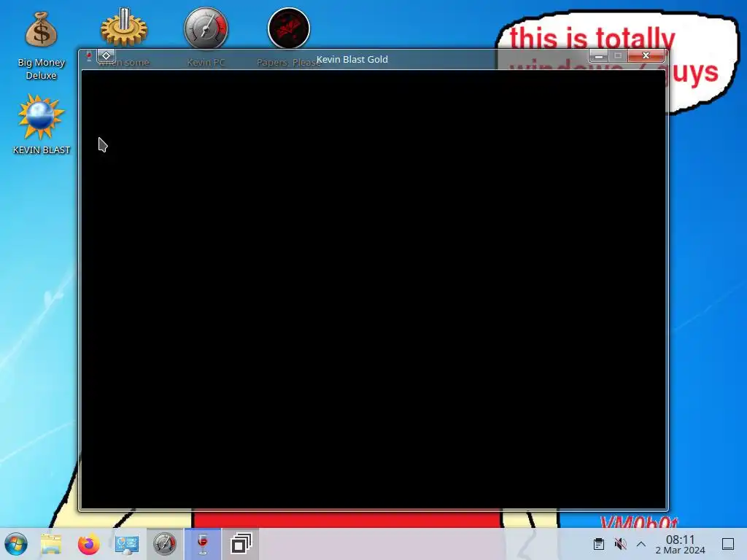This screenshot has height=560, width=747.
Task: Minimize the Kevin Blast Gold window
Action: pyautogui.click(x=598, y=56)
